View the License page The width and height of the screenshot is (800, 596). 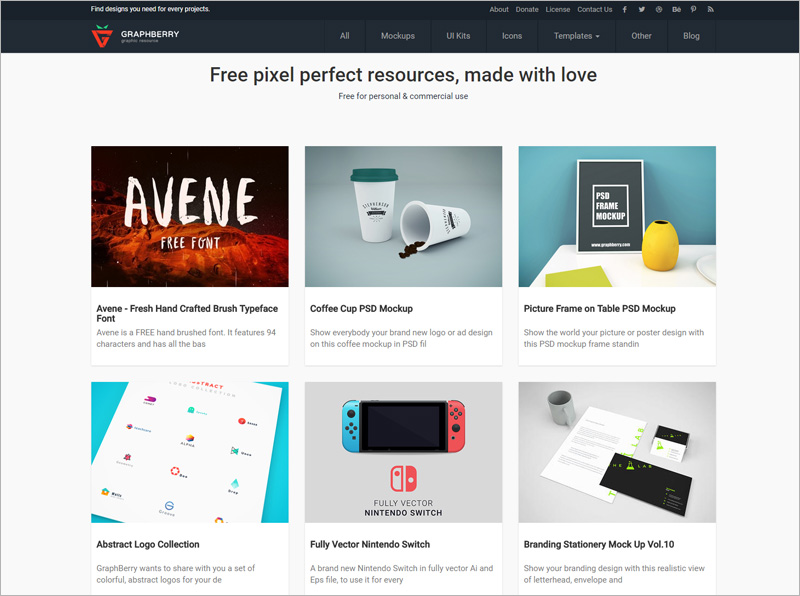coord(558,9)
